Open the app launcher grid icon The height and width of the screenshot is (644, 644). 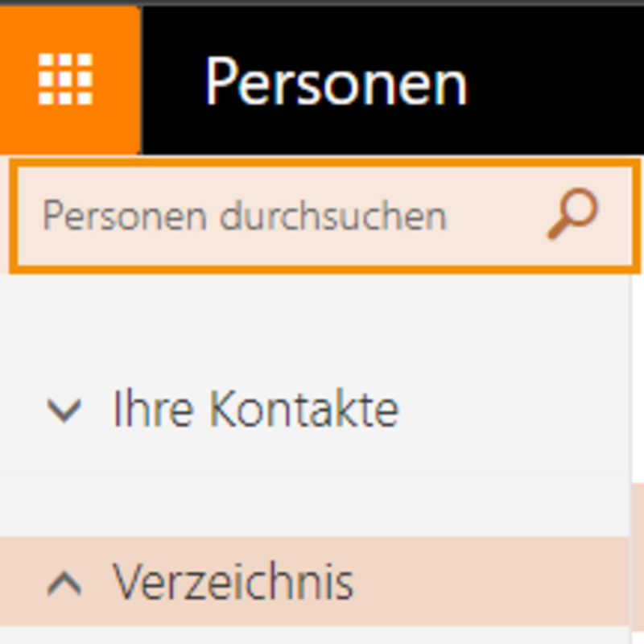tap(65, 79)
